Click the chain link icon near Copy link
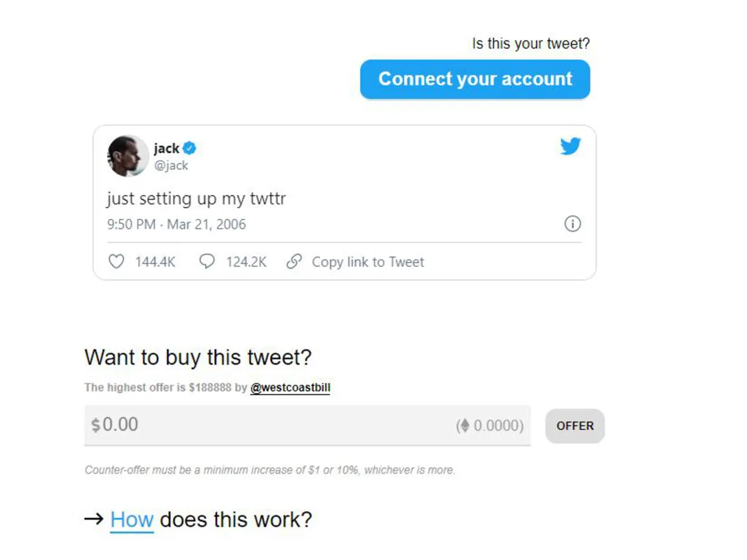The width and height of the screenshot is (747, 560). (294, 262)
